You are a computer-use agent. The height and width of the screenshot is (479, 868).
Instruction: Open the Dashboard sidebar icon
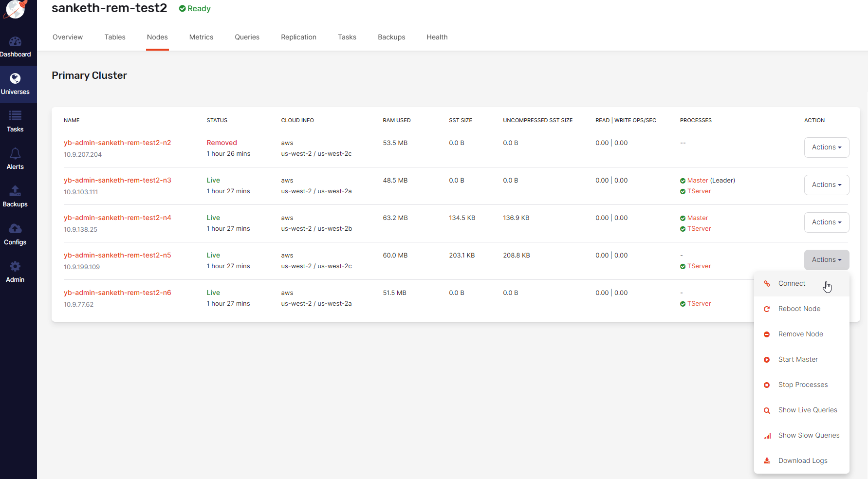coord(15,42)
